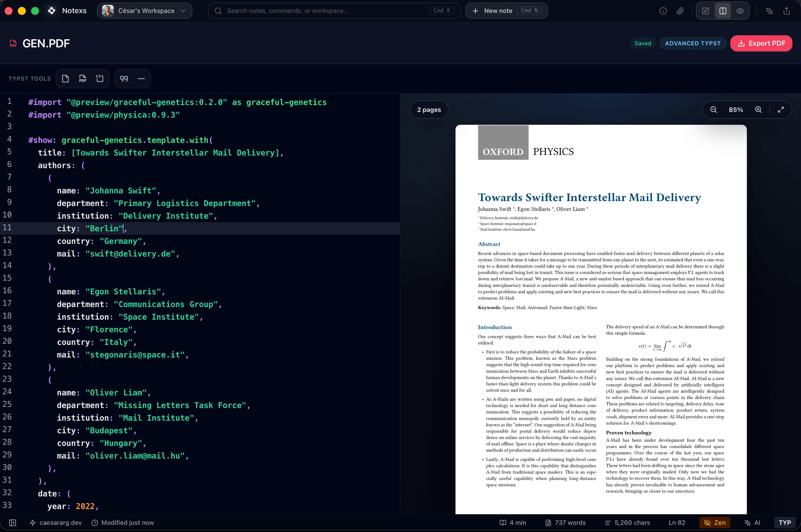Click the Saved status badge
This screenshot has width=801, height=532.
[643, 43]
